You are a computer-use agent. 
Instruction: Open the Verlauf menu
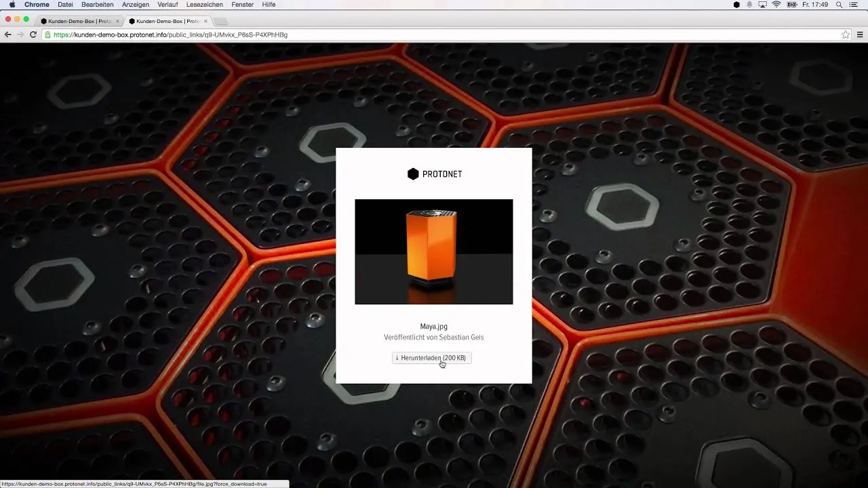click(x=167, y=5)
